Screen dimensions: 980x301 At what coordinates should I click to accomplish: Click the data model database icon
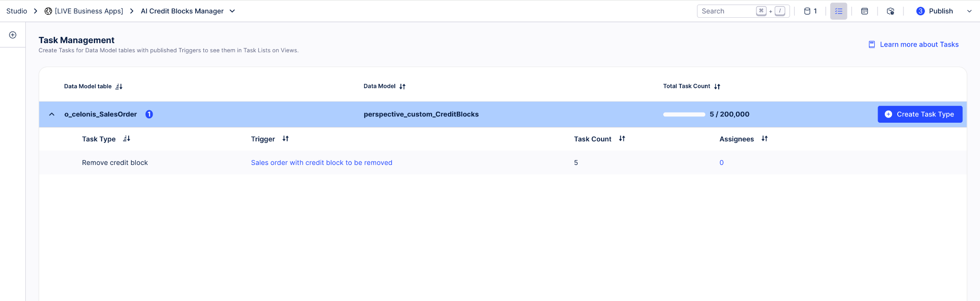tap(807, 11)
